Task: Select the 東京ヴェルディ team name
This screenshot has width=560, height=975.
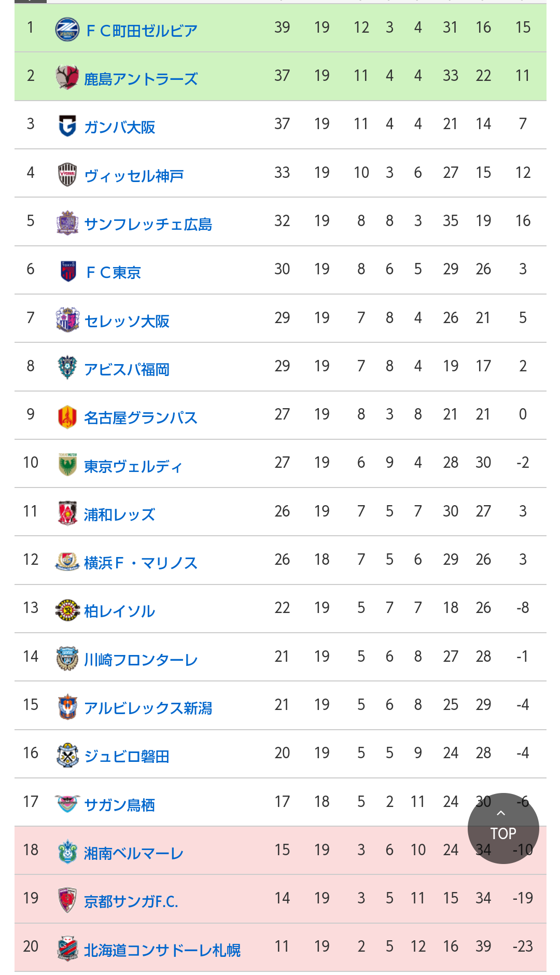Action: point(133,466)
